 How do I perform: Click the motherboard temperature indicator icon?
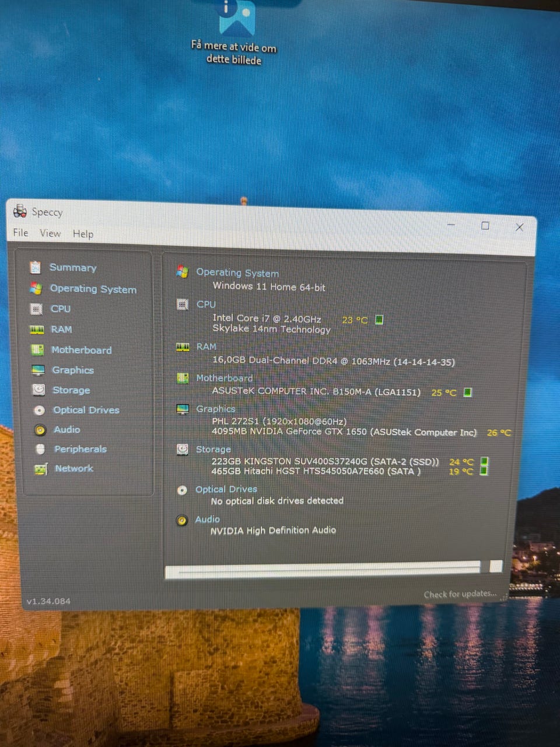point(467,392)
